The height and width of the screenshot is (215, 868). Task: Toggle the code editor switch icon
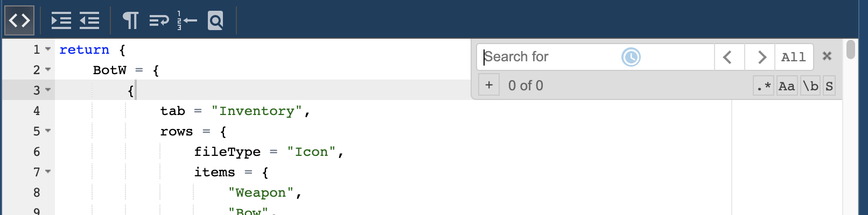click(x=19, y=20)
